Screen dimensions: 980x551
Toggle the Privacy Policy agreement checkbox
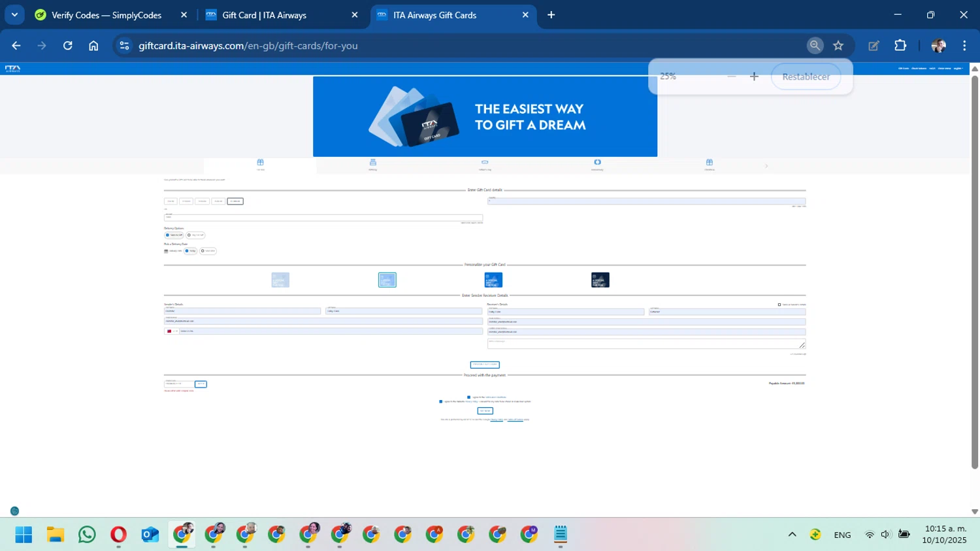click(x=441, y=401)
